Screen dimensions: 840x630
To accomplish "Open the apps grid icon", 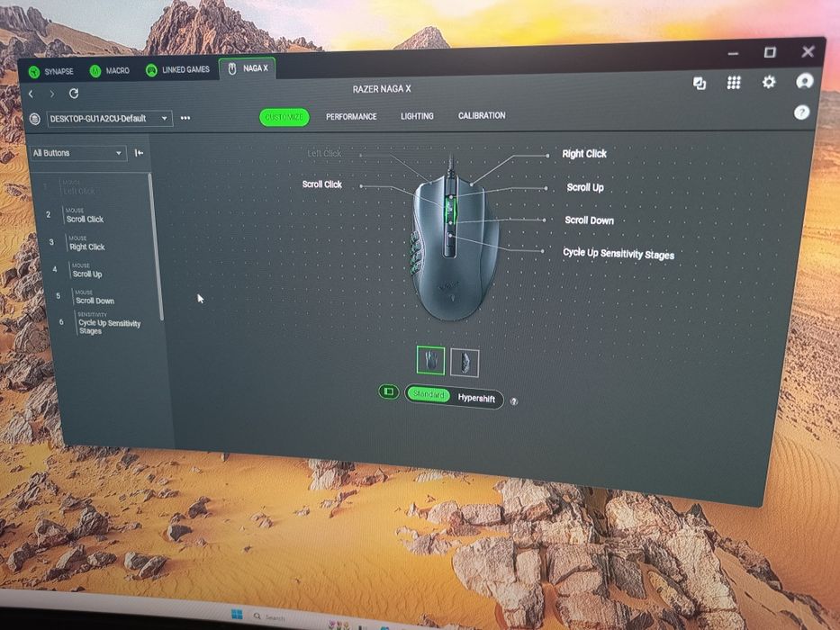I will [734, 83].
